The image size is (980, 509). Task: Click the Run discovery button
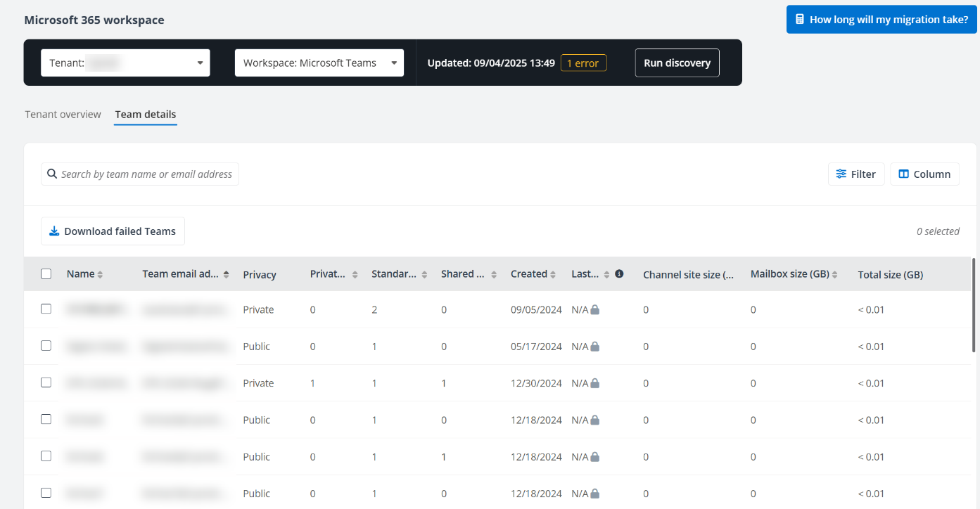676,63
